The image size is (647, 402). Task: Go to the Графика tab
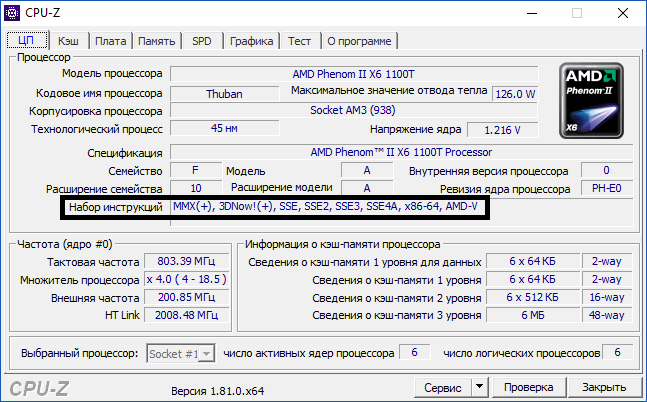click(251, 41)
